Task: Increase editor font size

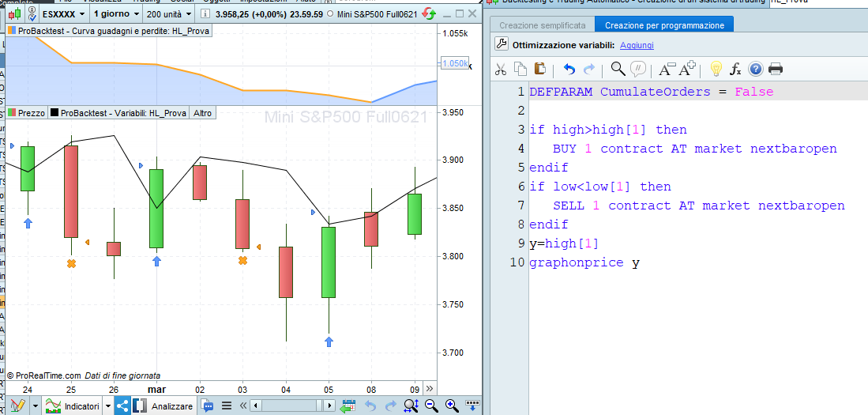Action: [x=688, y=69]
